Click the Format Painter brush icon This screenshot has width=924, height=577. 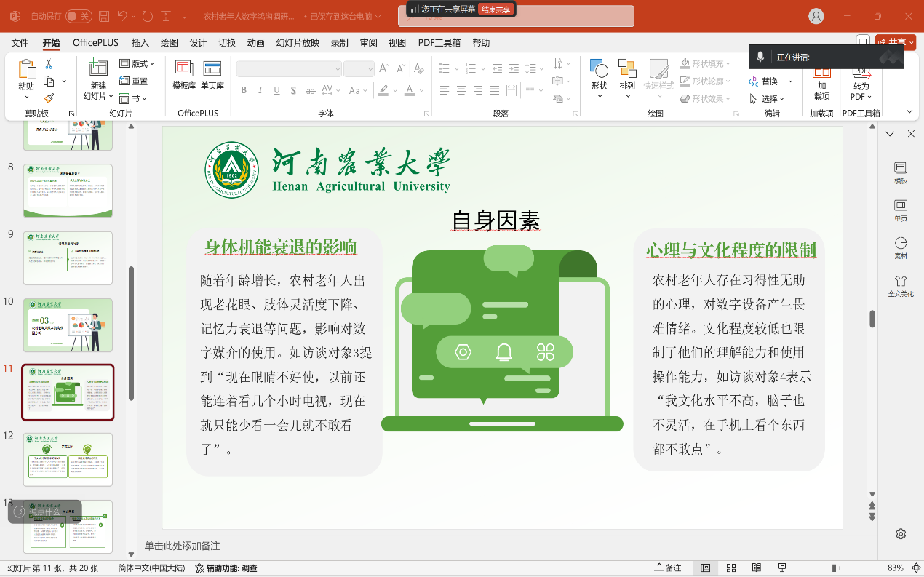tap(49, 98)
